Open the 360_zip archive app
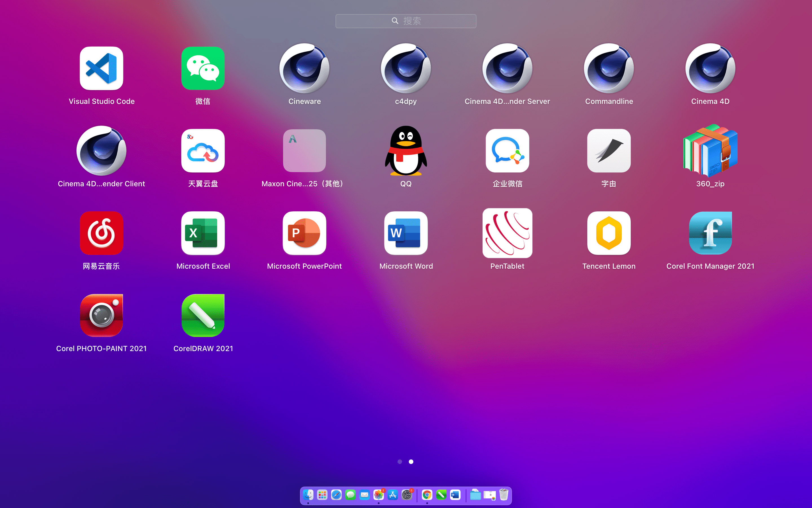 [710, 150]
